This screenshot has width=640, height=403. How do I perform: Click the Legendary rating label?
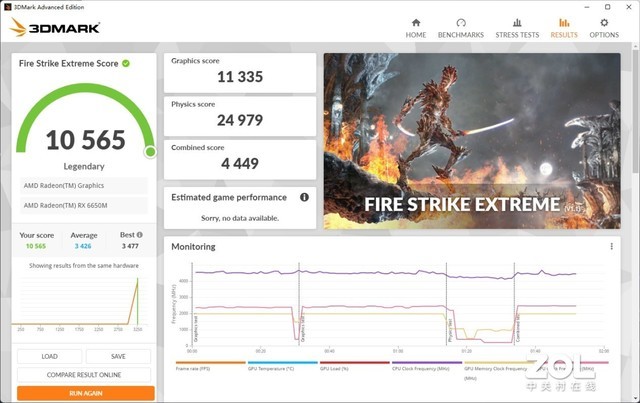84,166
